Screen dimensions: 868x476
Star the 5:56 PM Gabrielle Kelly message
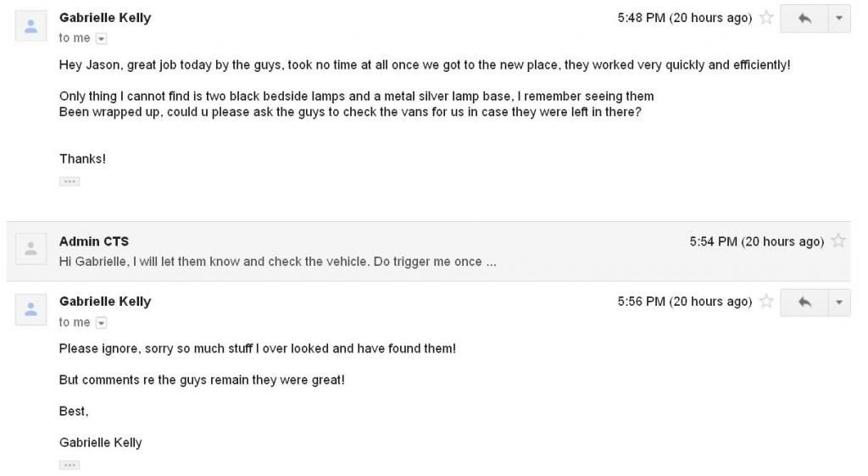click(x=766, y=302)
